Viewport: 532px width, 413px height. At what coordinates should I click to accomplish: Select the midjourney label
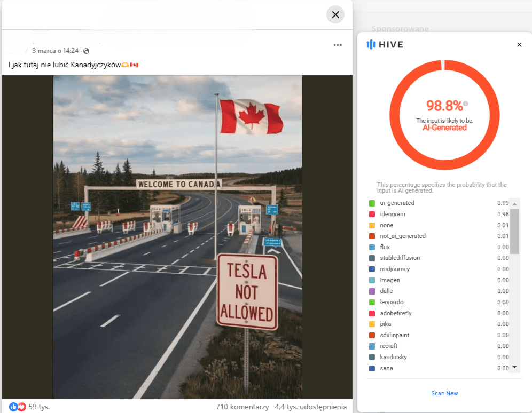[395, 269]
